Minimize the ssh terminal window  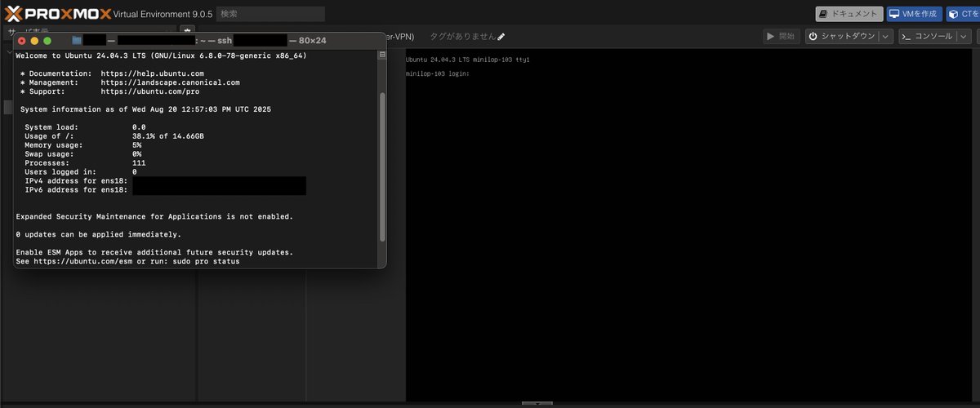[x=34, y=40]
